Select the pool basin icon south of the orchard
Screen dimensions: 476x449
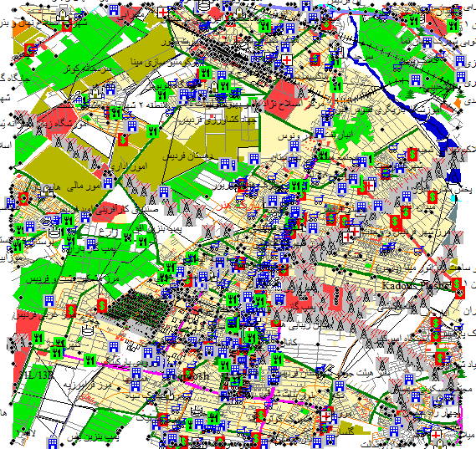pos(88,330)
